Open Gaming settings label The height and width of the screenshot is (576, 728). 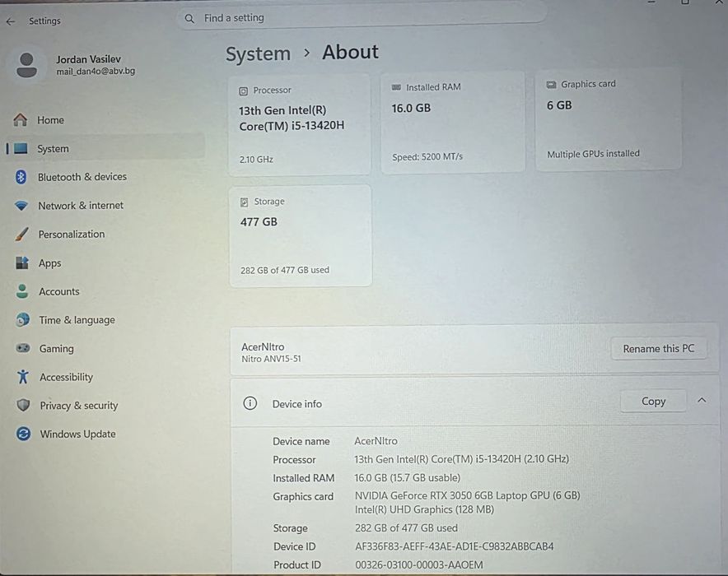(57, 348)
